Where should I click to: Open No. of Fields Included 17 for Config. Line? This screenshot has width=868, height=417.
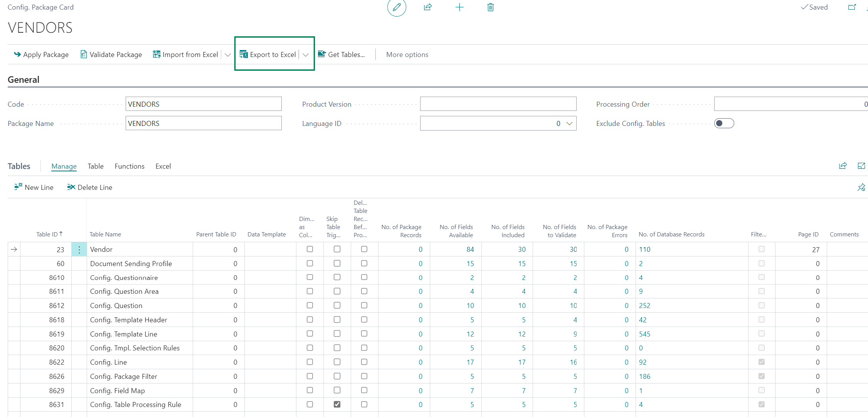point(521,362)
